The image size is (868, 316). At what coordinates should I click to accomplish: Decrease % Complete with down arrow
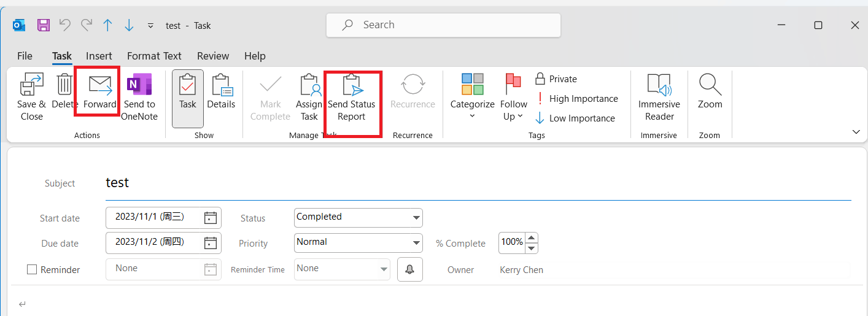pyautogui.click(x=532, y=248)
